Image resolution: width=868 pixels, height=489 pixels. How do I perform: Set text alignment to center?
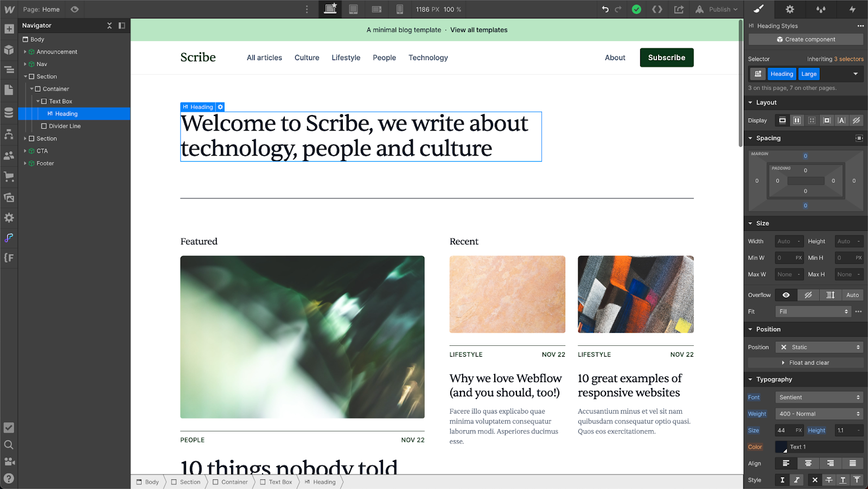pyautogui.click(x=808, y=464)
